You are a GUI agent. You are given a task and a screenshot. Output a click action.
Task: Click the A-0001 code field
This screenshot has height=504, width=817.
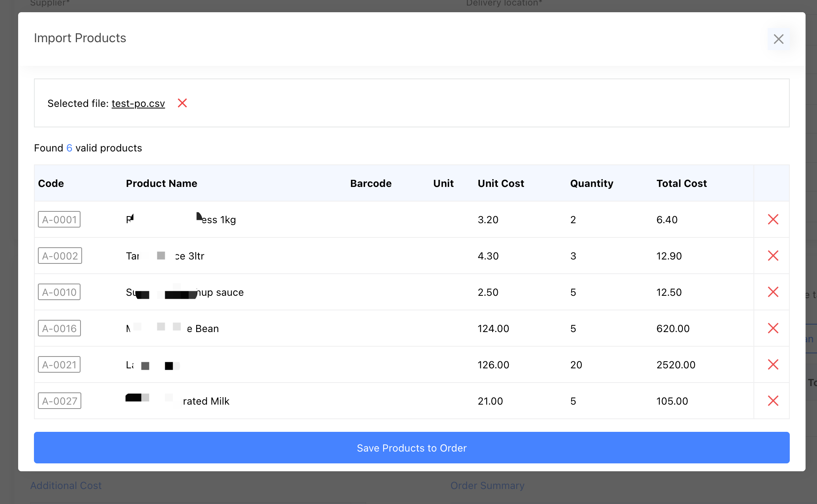59,219
